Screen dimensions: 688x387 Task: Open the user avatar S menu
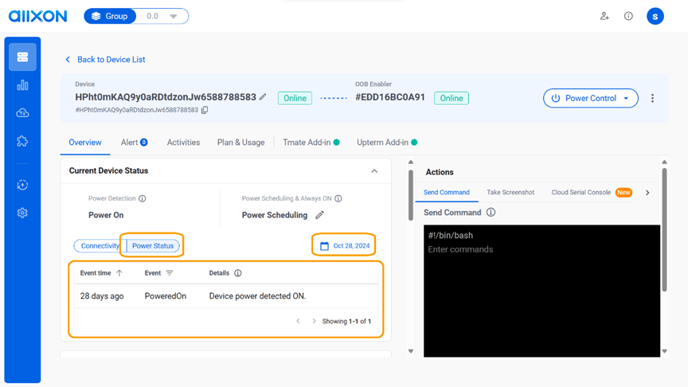(655, 16)
